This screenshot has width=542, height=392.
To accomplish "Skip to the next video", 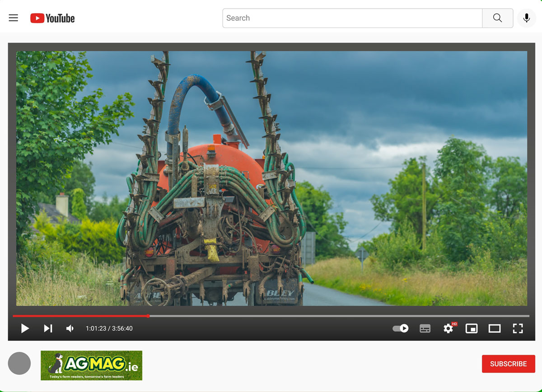I will point(48,328).
